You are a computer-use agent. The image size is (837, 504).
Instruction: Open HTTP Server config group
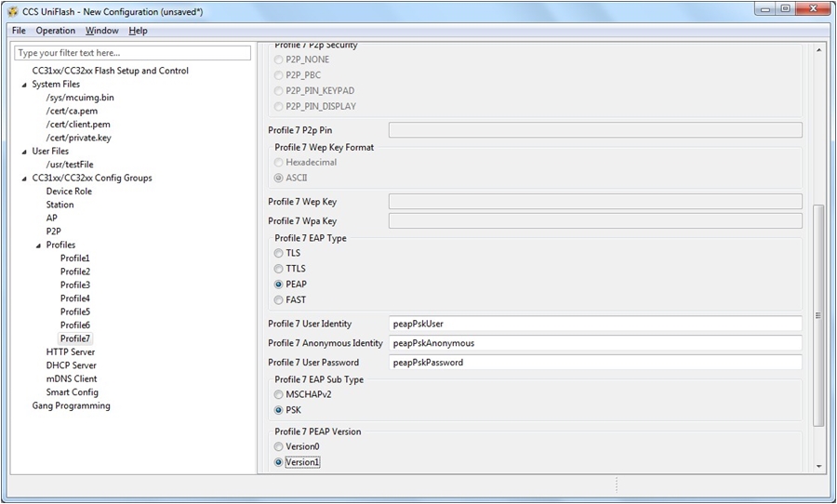(71, 351)
